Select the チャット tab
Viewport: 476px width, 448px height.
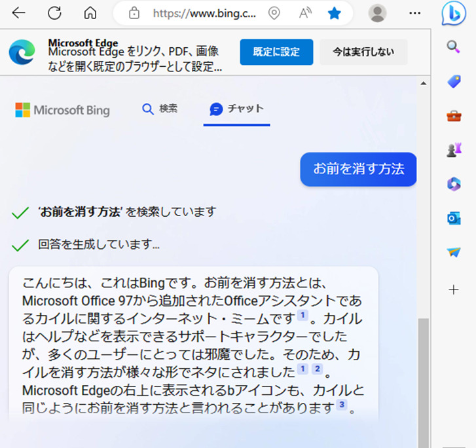236,109
